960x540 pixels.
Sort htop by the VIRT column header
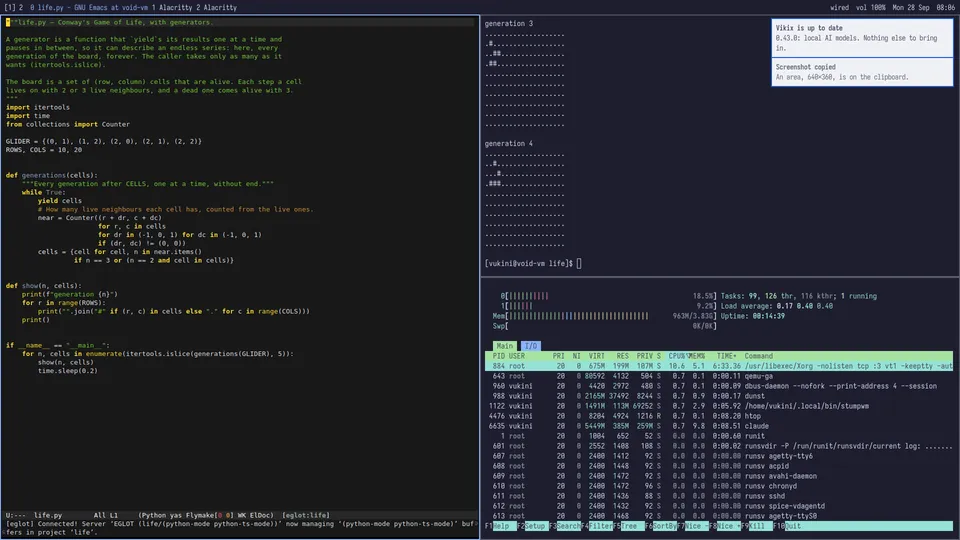click(x=596, y=356)
